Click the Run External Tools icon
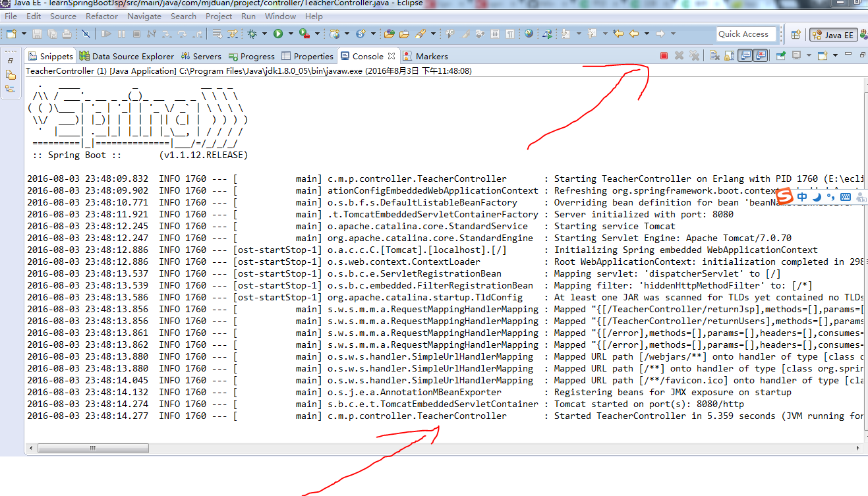The image size is (868, 496). [303, 34]
